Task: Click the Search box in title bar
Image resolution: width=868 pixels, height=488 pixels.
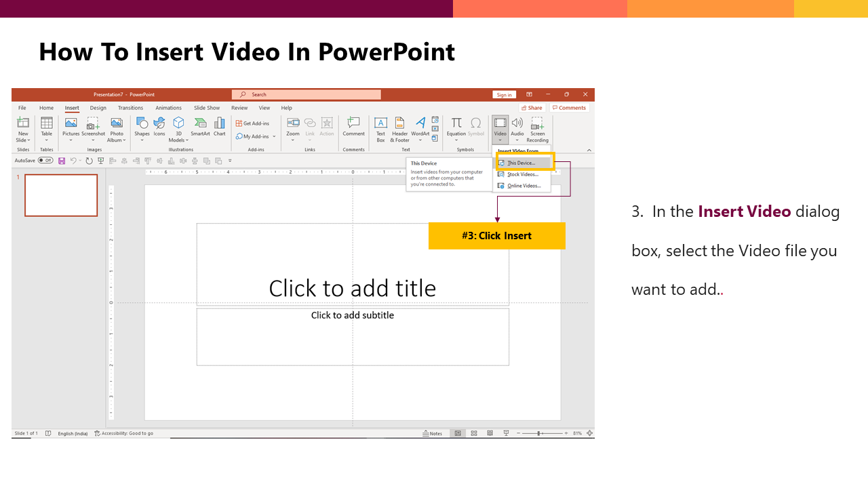Action: click(x=307, y=95)
